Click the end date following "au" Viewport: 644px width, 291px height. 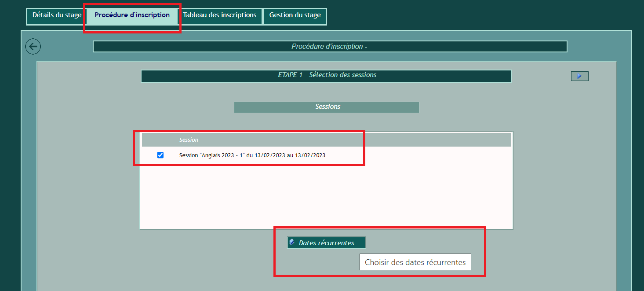tap(310, 155)
